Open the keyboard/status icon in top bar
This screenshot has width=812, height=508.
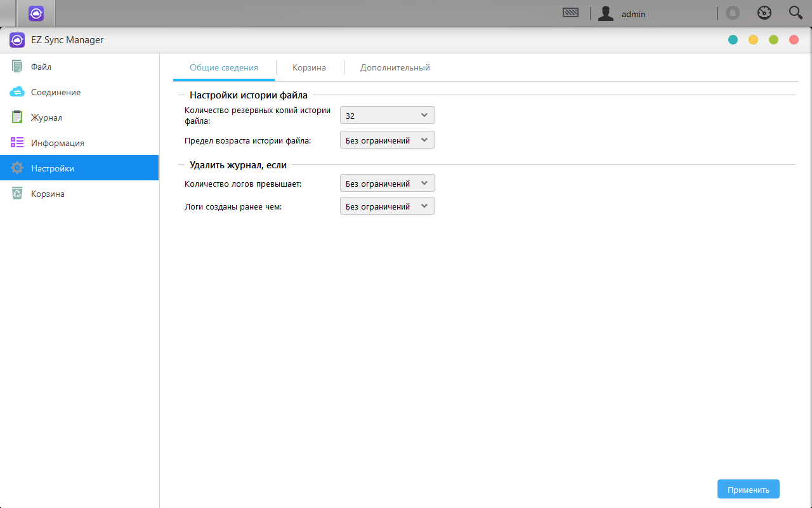point(570,13)
